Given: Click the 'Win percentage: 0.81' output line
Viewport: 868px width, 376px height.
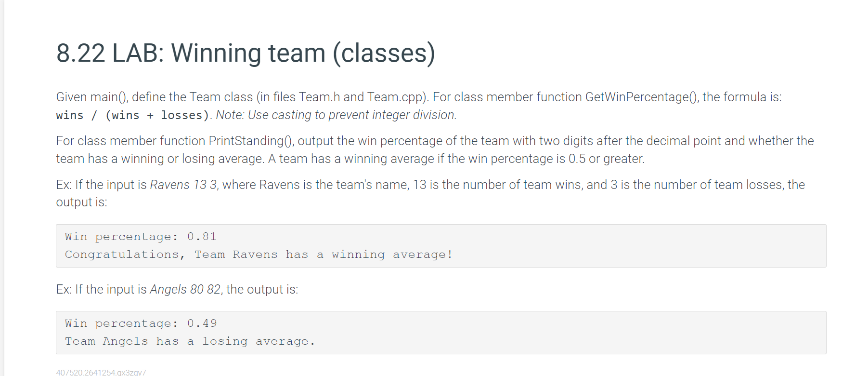Looking at the screenshot, I should point(141,237).
